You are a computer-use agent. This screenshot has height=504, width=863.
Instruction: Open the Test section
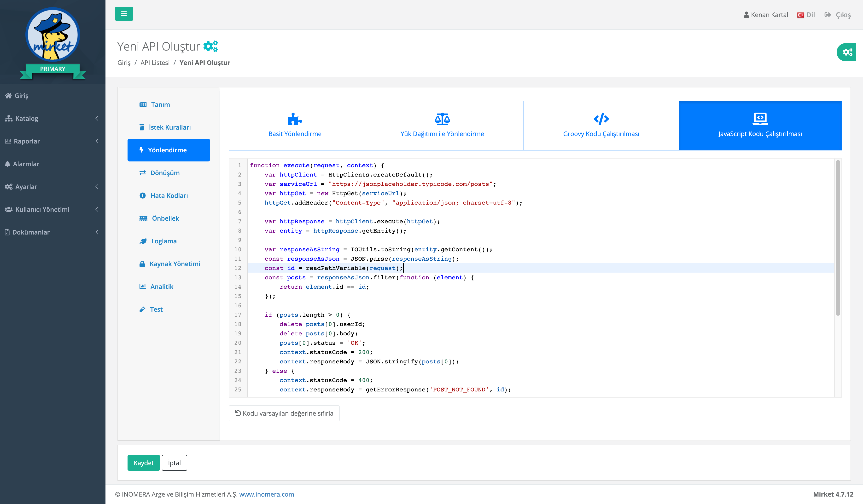[169, 309]
